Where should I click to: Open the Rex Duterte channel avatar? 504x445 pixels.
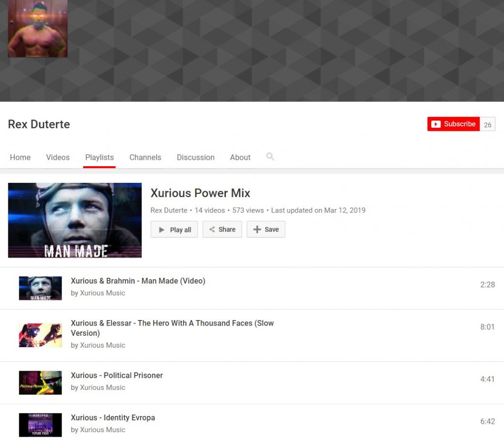click(37, 28)
